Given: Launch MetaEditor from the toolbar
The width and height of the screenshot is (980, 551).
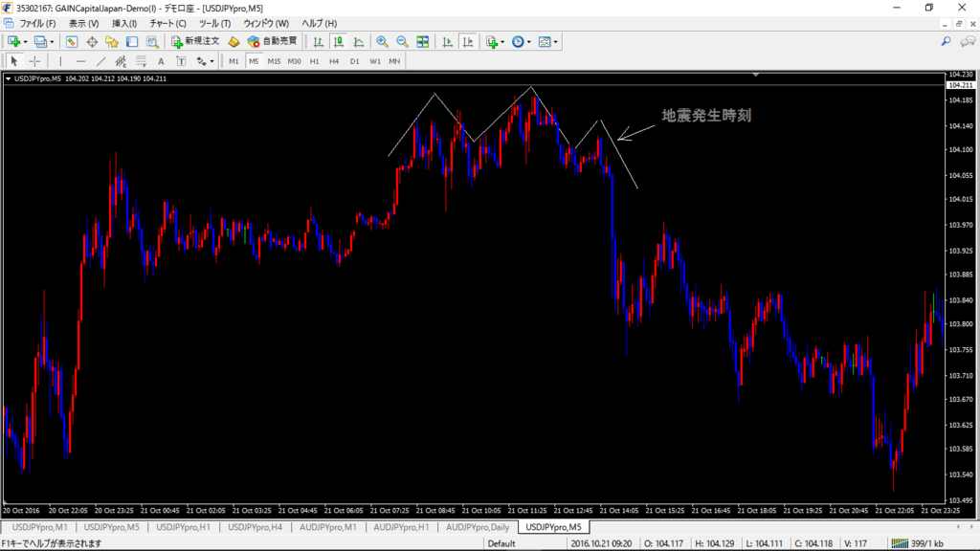Looking at the screenshot, I should point(234,42).
